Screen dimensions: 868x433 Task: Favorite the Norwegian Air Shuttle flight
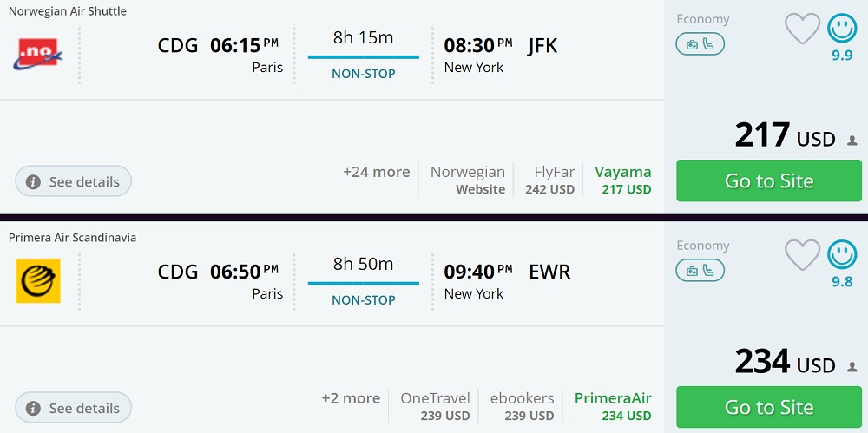(802, 30)
